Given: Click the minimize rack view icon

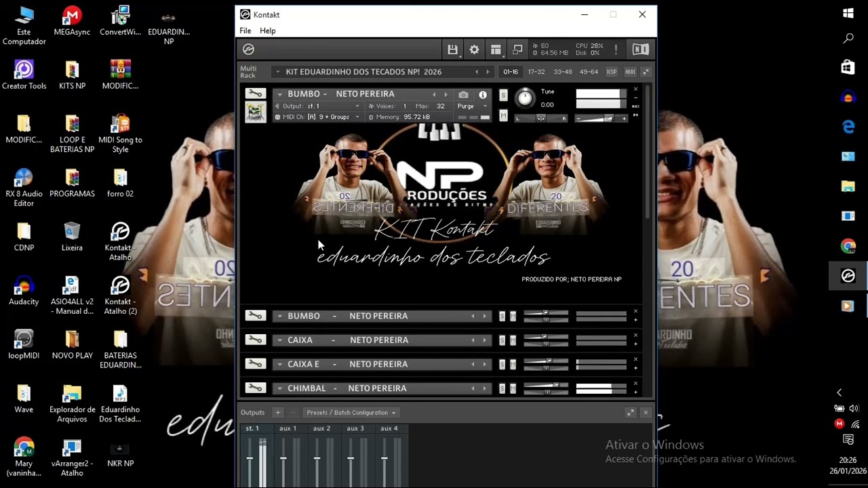Looking at the screenshot, I should pos(517,49).
